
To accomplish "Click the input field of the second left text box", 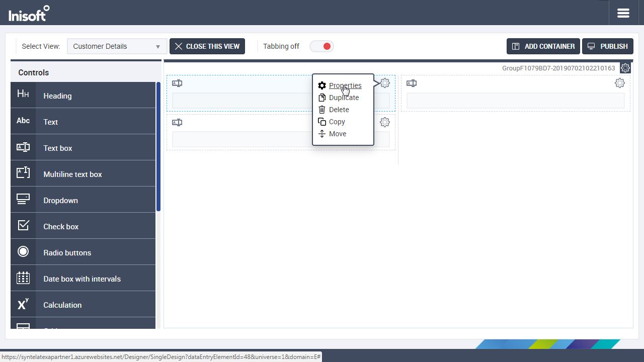I will tap(281, 139).
